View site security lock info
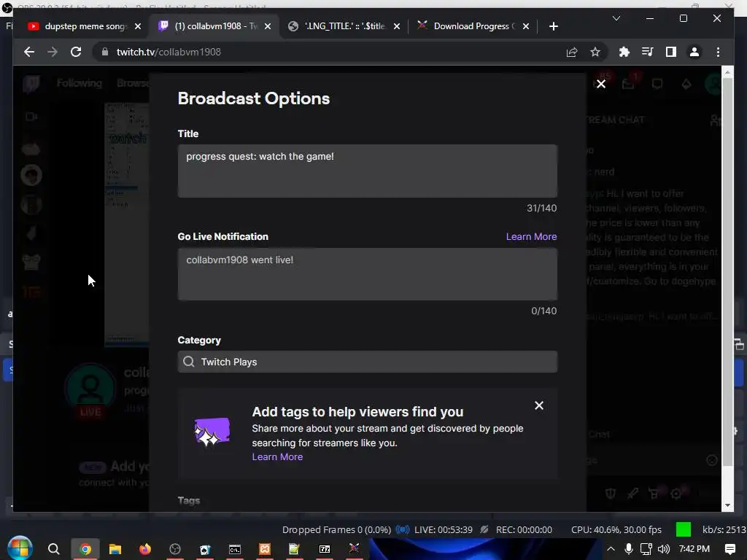This screenshot has width=747, height=560. [x=105, y=52]
